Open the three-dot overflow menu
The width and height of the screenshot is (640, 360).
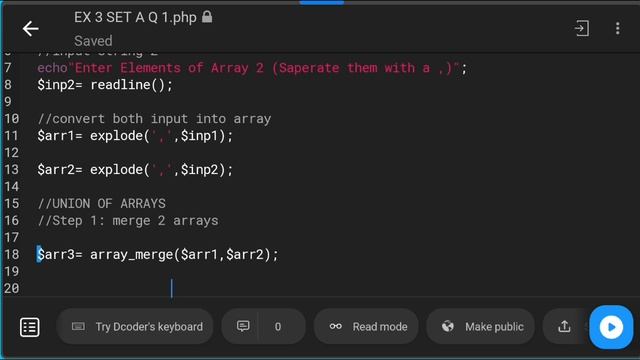pos(618,28)
